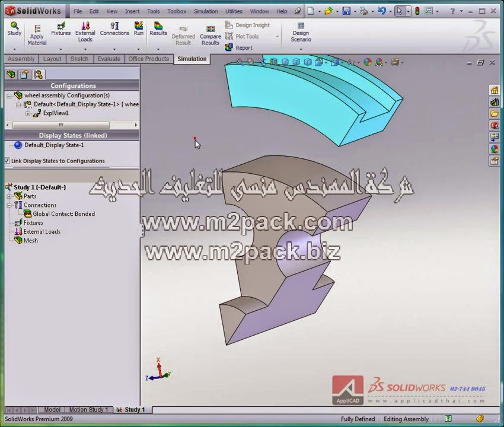Open File Explorer folder icon in task pane
This screenshot has height=427, width=504.
click(495, 114)
